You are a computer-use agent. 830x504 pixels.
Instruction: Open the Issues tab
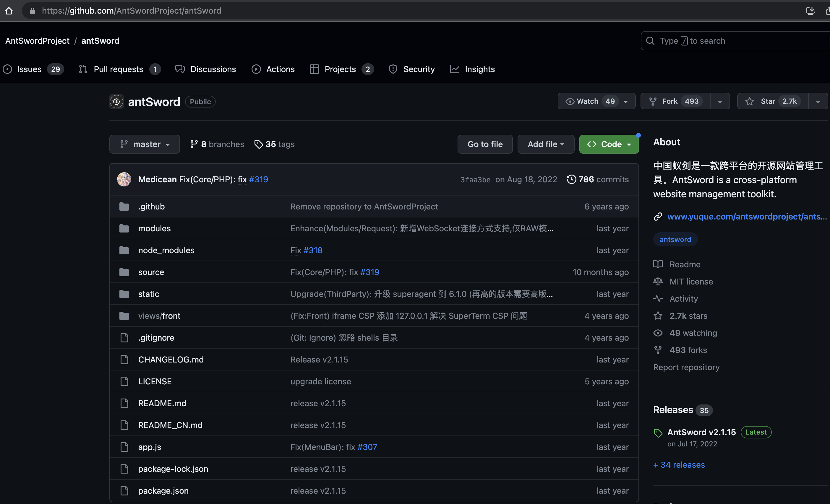pyautogui.click(x=33, y=69)
